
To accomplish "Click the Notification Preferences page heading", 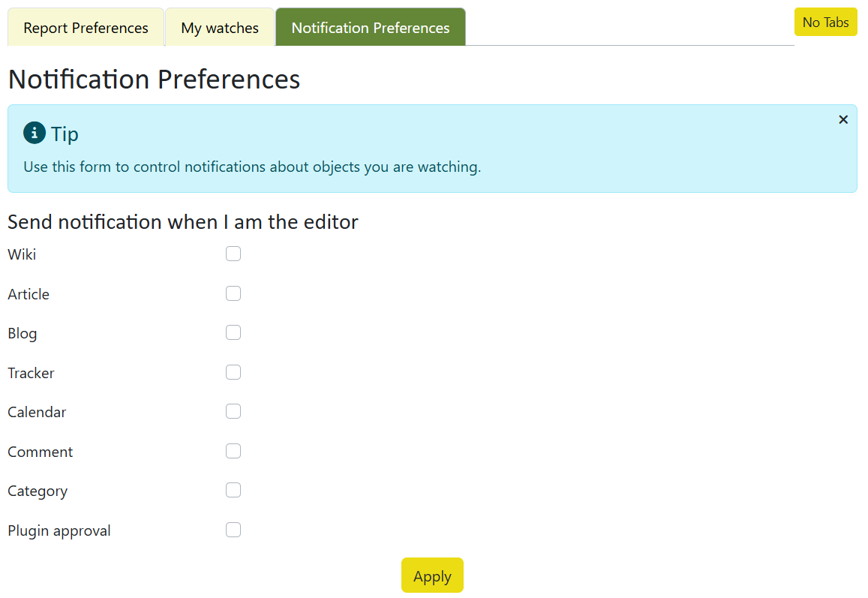I will (154, 80).
